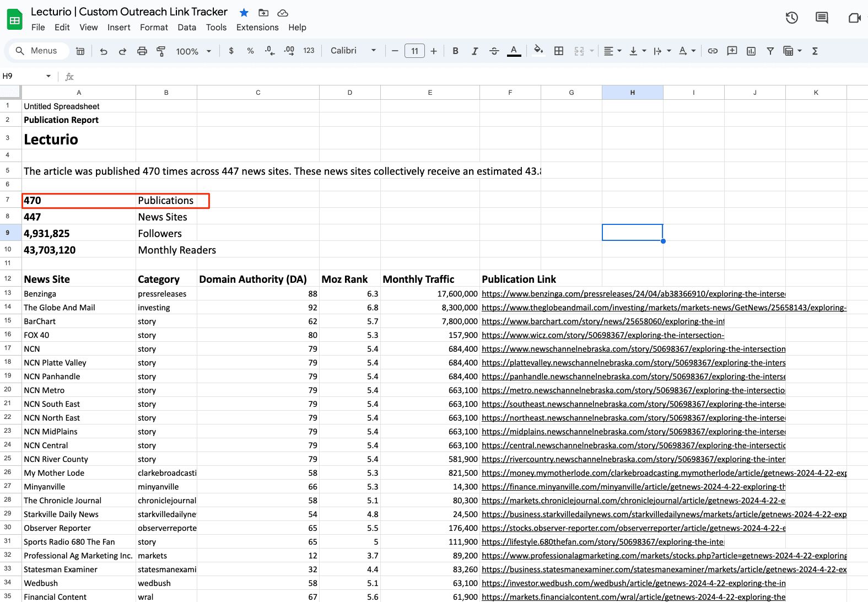The height and width of the screenshot is (602, 868).
Task: Activate the paint format tool
Action: click(161, 51)
